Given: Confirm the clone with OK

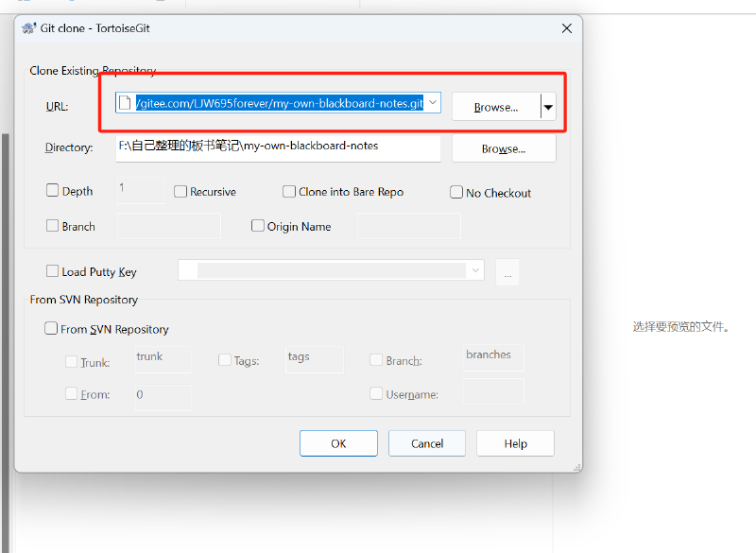Looking at the screenshot, I should coord(338,443).
